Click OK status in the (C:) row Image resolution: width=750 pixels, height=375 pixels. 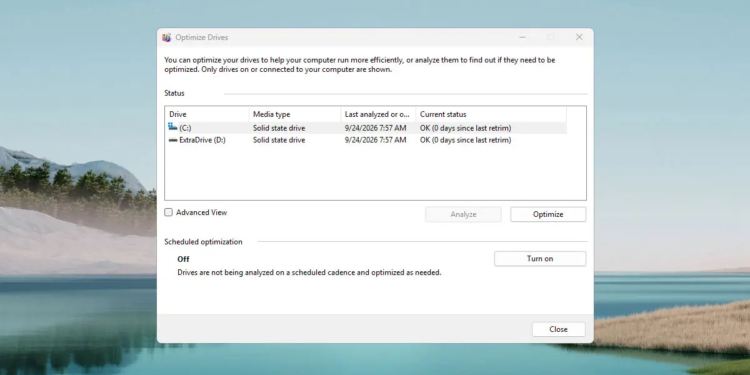pyautogui.click(x=465, y=128)
